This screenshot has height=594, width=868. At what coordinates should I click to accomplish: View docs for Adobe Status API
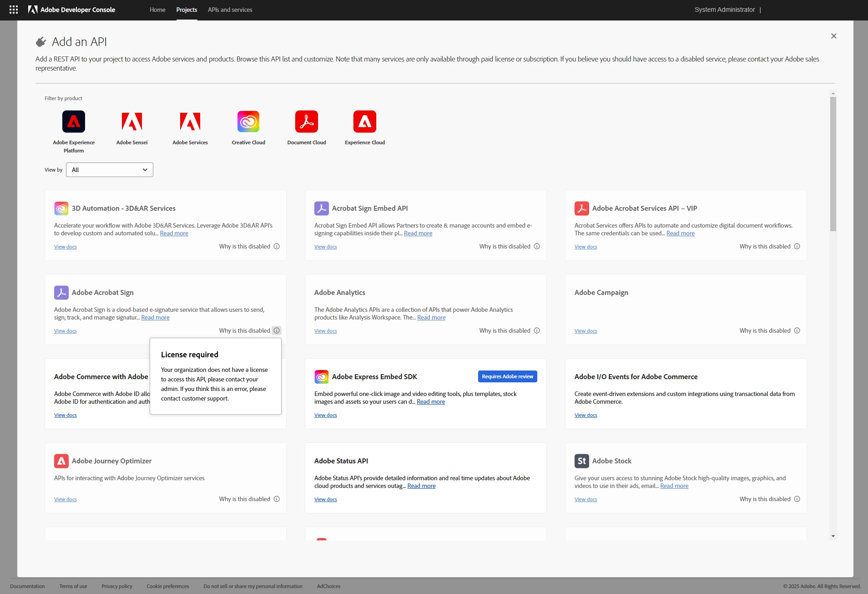click(x=326, y=499)
